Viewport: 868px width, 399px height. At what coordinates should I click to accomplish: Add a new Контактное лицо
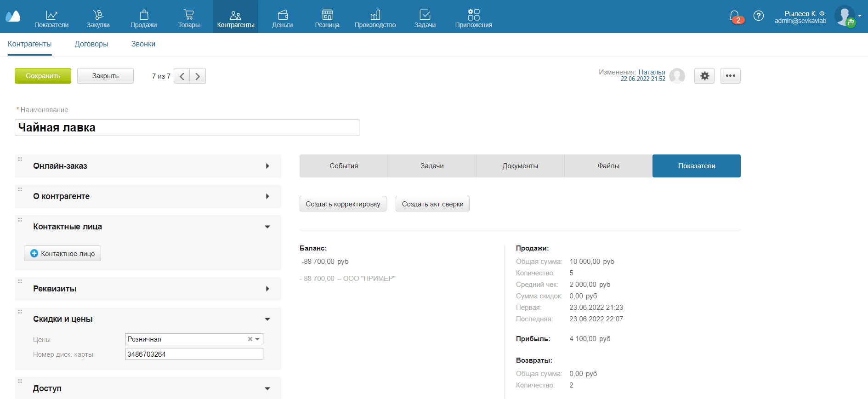click(62, 253)
